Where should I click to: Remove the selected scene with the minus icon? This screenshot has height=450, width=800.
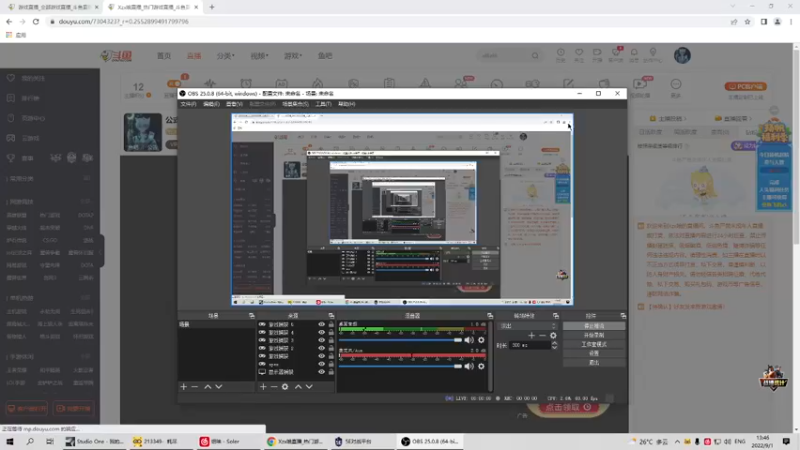(x=194, y=387)
